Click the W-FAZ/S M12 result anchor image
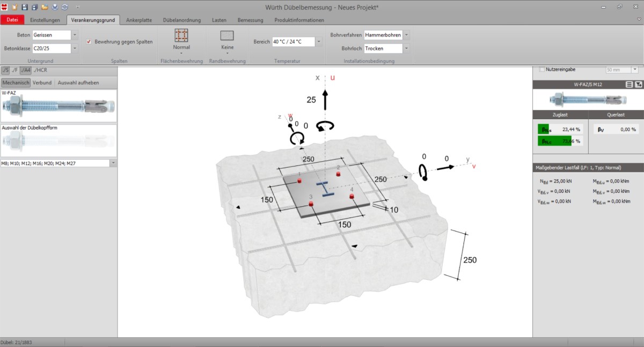The height and width of the screenshot is (347, 644). point(588,99)
